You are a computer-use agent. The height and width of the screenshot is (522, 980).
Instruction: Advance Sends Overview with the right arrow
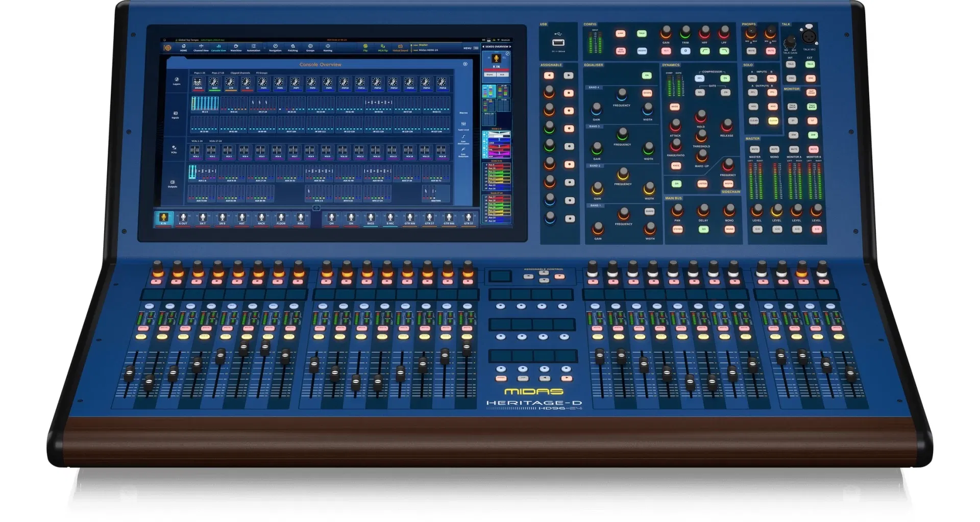[x=510, y=46]
